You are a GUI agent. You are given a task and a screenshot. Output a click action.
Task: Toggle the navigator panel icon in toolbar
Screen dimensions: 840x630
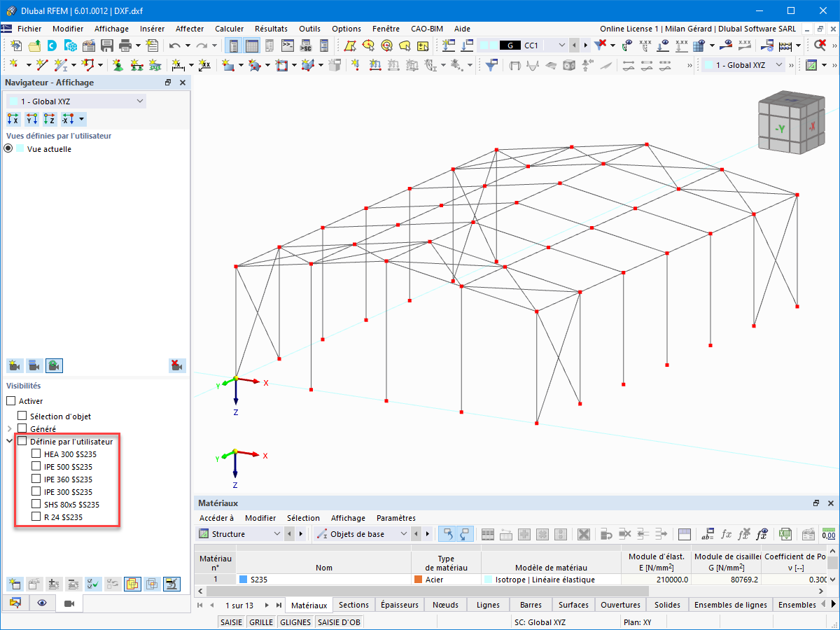coord(234,45)
